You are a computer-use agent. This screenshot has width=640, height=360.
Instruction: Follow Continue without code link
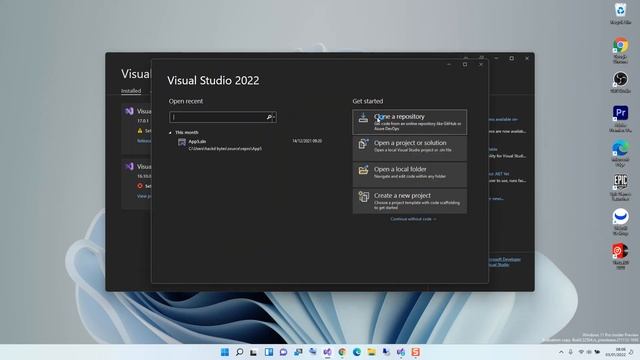[x=413, y=219]
